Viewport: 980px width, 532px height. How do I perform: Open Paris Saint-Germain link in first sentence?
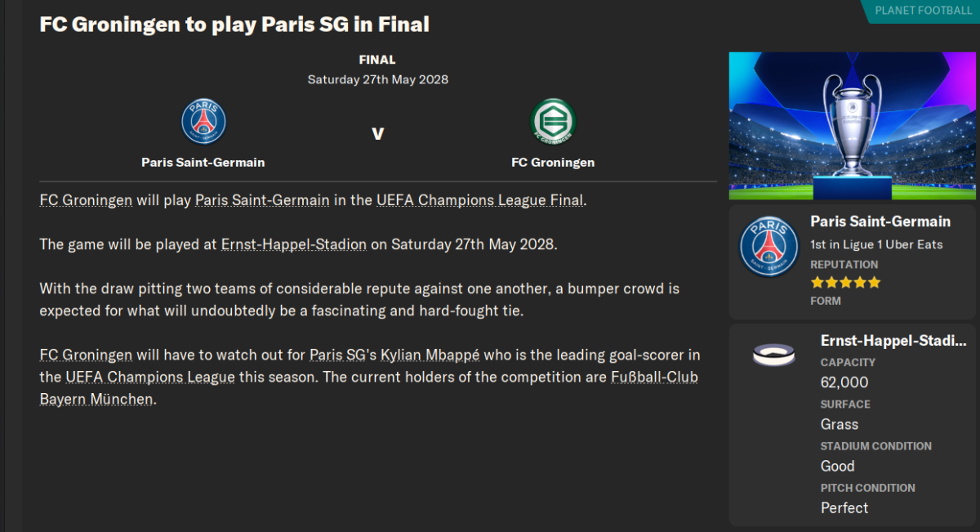tap(262, 200)
